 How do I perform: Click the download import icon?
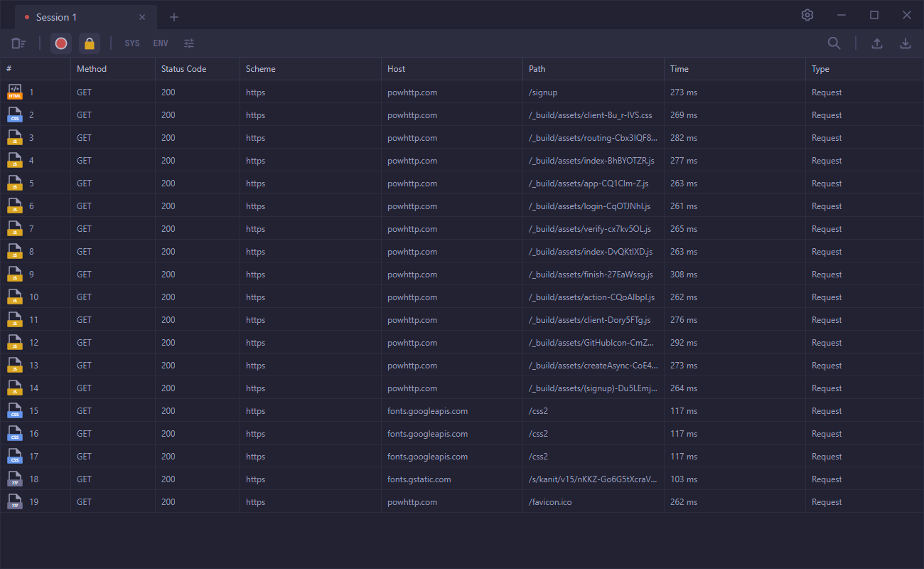(x=906, y=43)
